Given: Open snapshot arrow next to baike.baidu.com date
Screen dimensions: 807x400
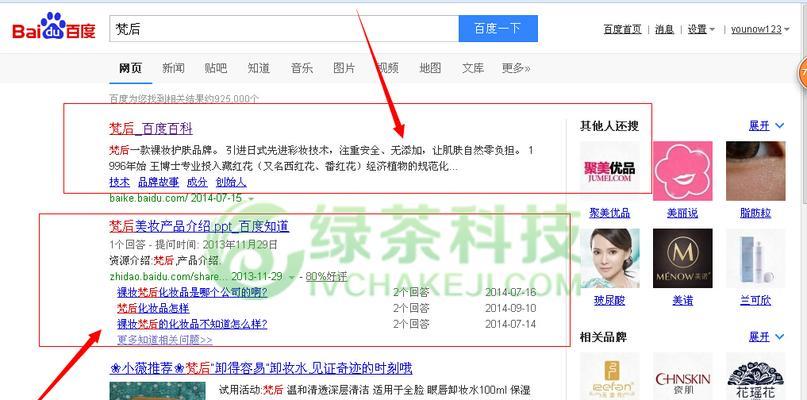Looking at the screenshot, I should [251, 198].
